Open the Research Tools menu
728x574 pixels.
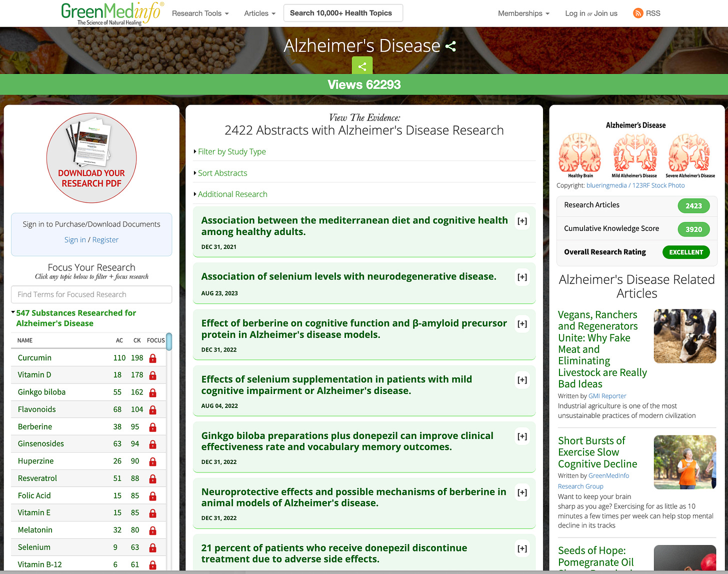click(200, 13)
